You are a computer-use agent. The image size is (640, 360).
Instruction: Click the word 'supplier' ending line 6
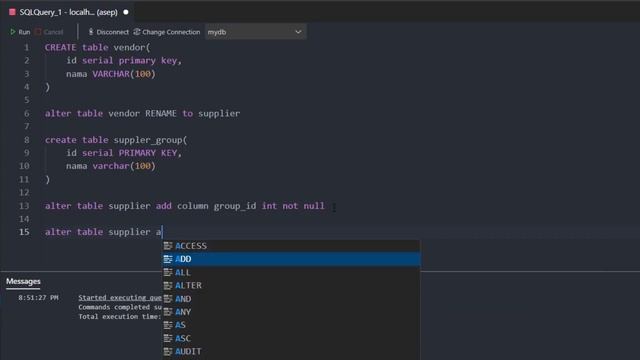click(x=219, y=113)
